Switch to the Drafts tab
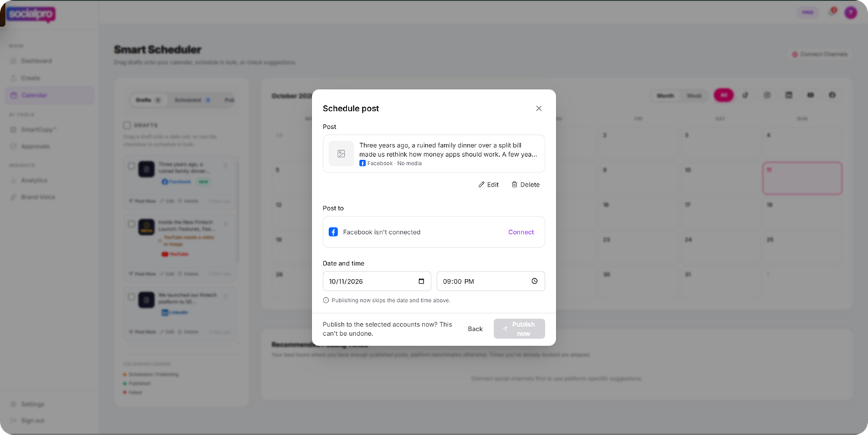This screenshot has width=868, height=435. pos(148,100)
